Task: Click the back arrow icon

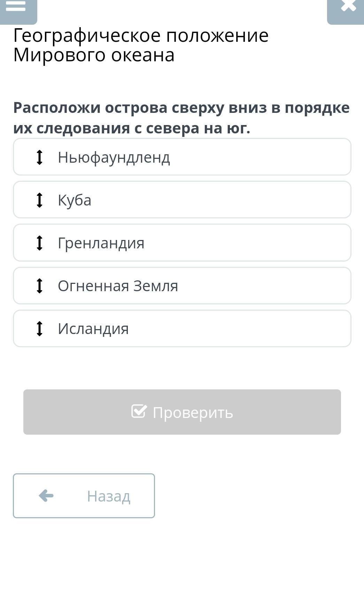Action: click(x=46, y=495)
